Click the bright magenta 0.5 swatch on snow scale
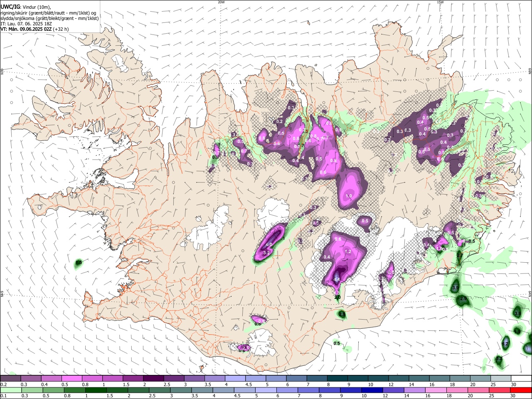The height and width of the screenshot is (399, 532). point(71,379)
